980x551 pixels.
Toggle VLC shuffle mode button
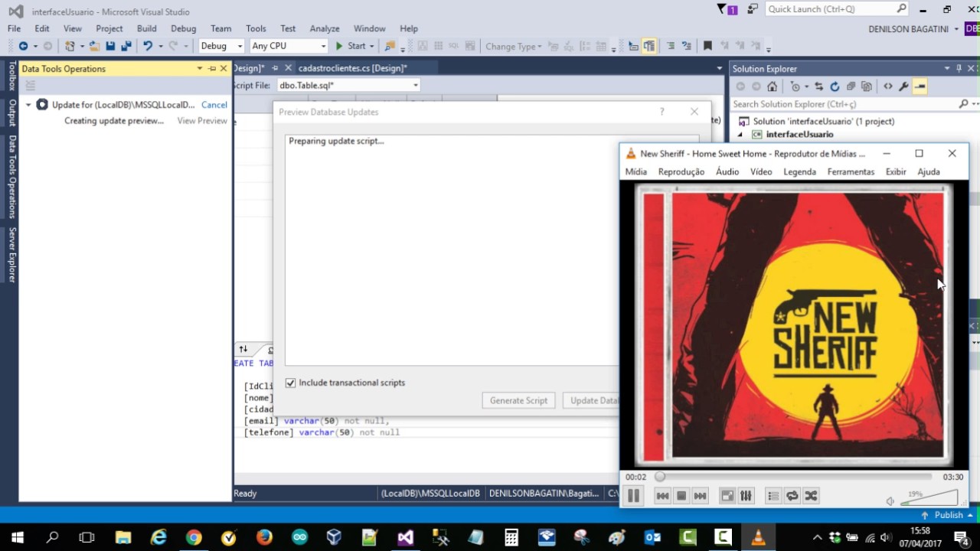click(x=811, y=496)
